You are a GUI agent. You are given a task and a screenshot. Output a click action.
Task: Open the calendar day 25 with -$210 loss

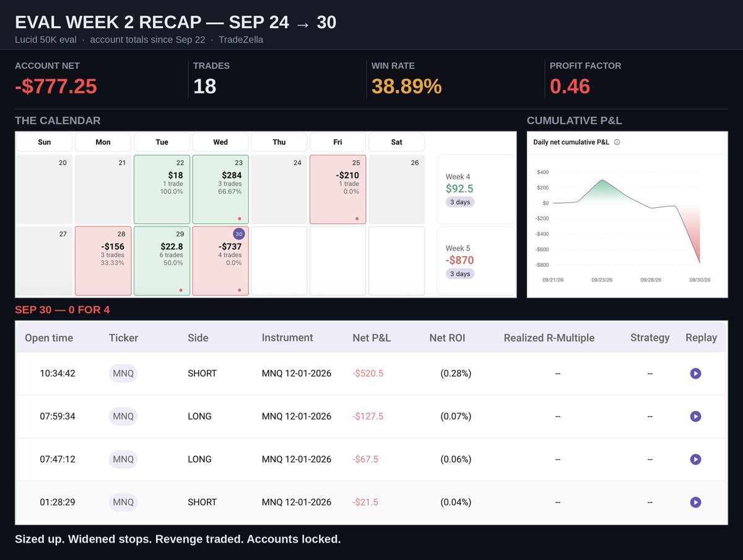[337, 189]
